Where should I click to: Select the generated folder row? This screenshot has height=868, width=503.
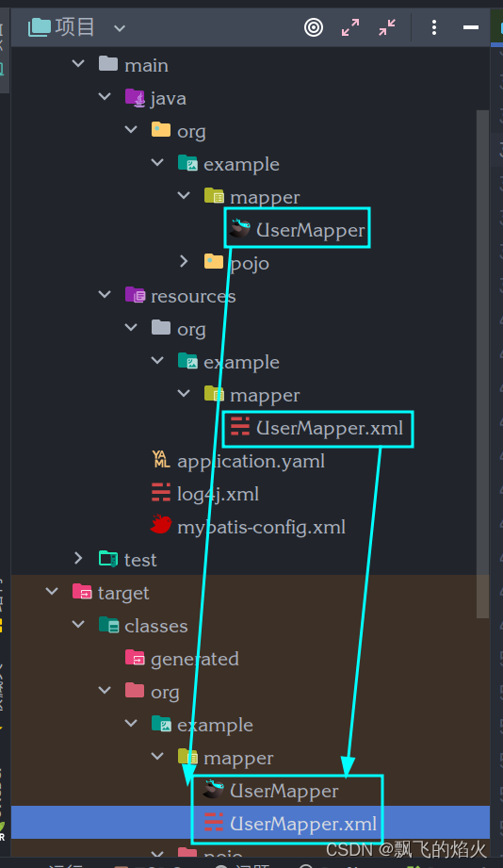pos(195,659)
